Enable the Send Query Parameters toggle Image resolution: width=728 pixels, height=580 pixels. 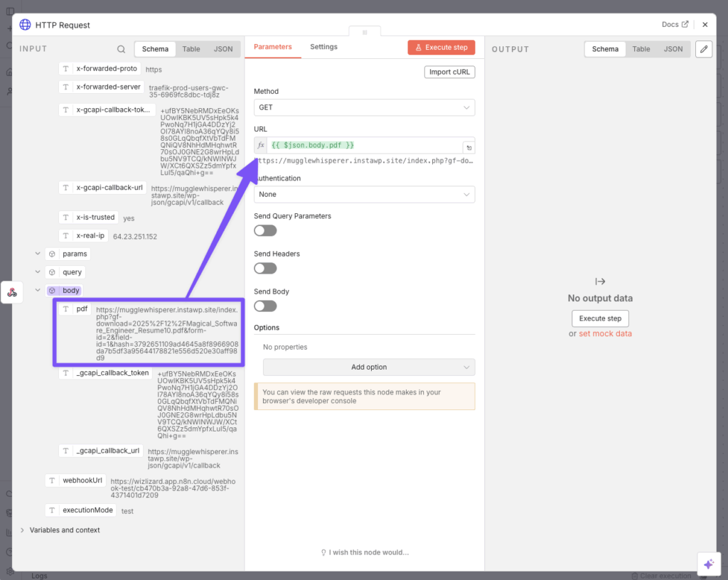coord(265,230)
